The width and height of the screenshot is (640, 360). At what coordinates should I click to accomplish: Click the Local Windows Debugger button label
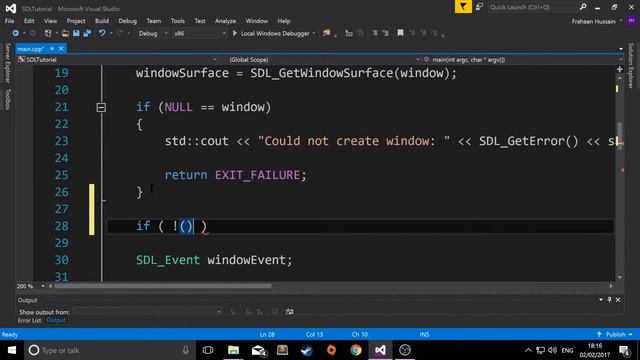275,33
